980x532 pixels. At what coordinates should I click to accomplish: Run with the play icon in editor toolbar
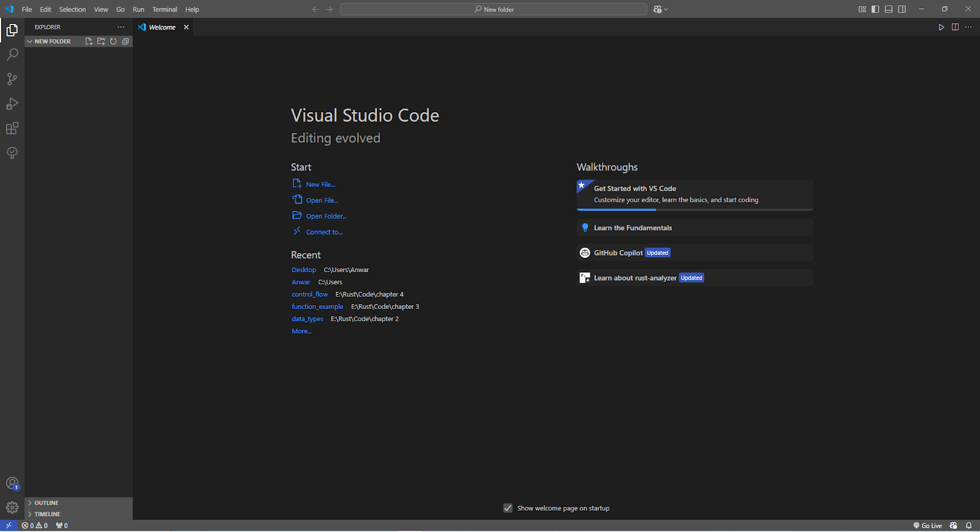pos(941,27)
